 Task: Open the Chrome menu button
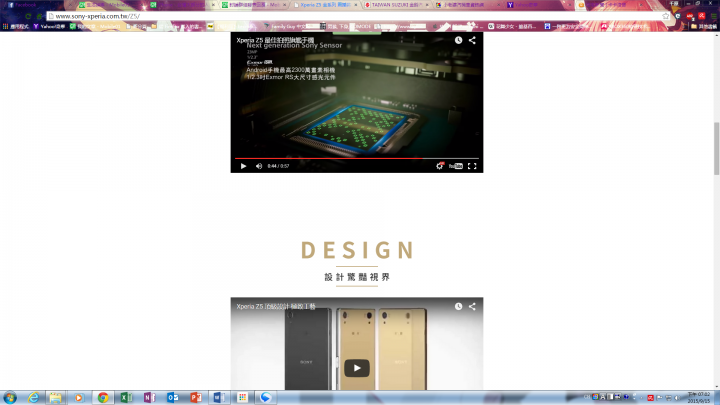[714, 16]
